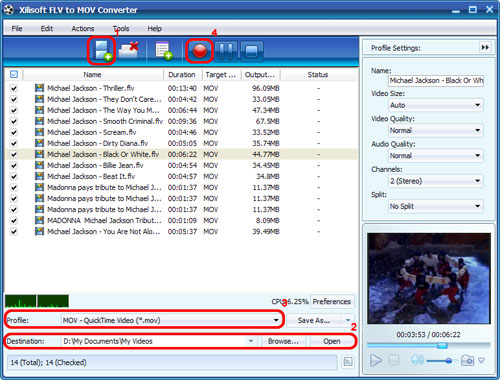500x380 pixels.
Task: Open the Tools menu
Action: [121, 29]
